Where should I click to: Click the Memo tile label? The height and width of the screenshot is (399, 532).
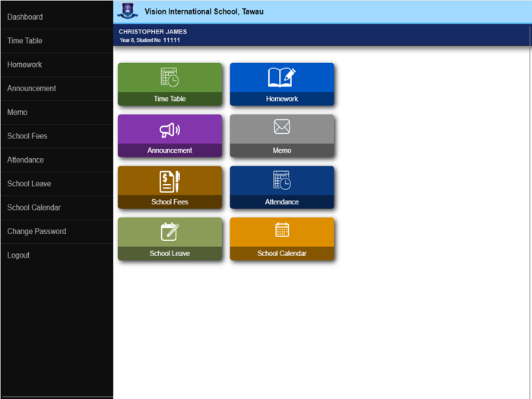[282, 150]
